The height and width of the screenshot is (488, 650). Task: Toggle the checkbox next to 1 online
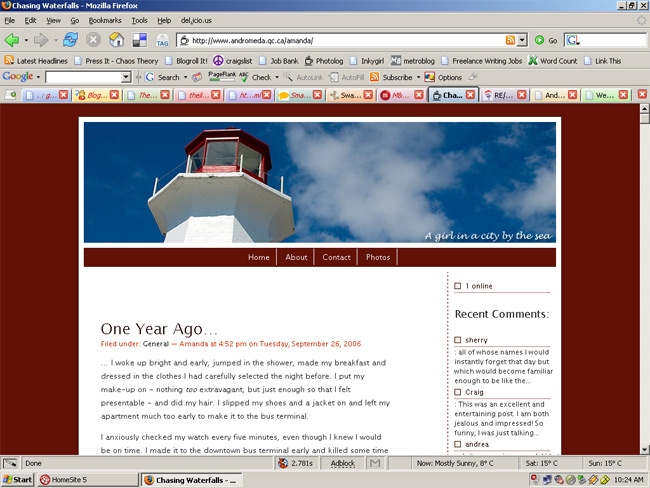[x=458, y=286]
